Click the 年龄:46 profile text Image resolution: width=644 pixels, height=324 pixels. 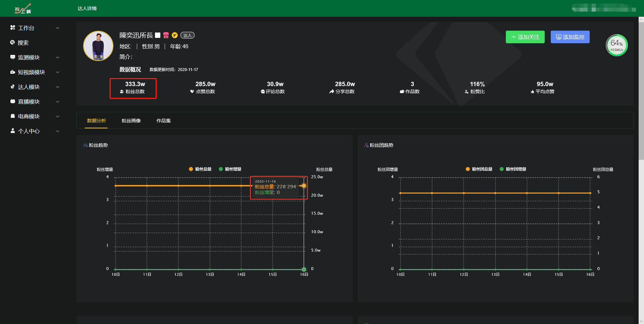pyautogui.click(x=179, y=47)
